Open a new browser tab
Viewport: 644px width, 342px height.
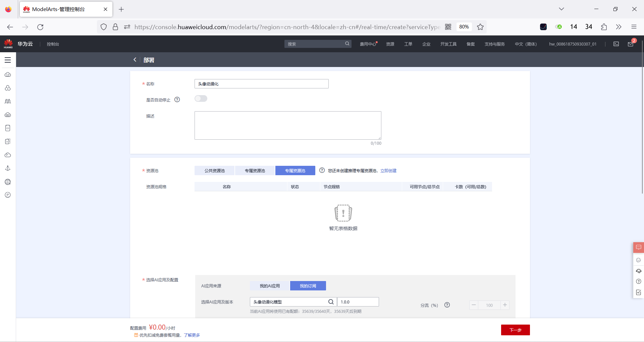121,9
